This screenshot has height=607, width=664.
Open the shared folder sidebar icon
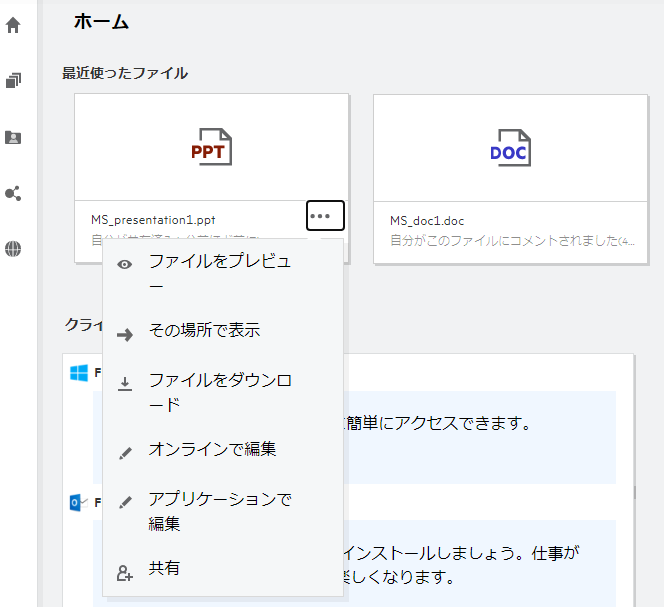coord(14,137)
